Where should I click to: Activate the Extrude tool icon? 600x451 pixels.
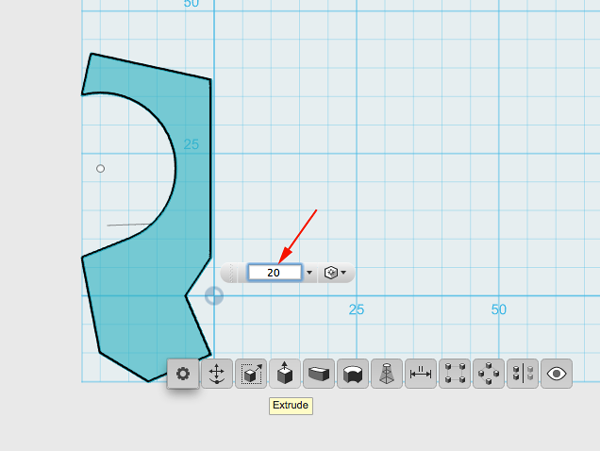[285, 374]
